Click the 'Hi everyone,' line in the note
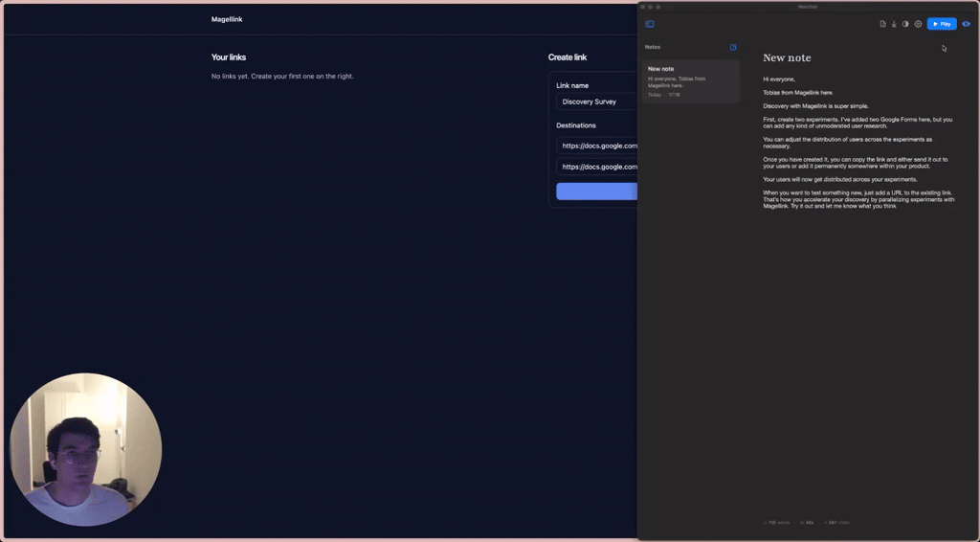Viewport: 980px width, 542px height. (x=779, y=79)
